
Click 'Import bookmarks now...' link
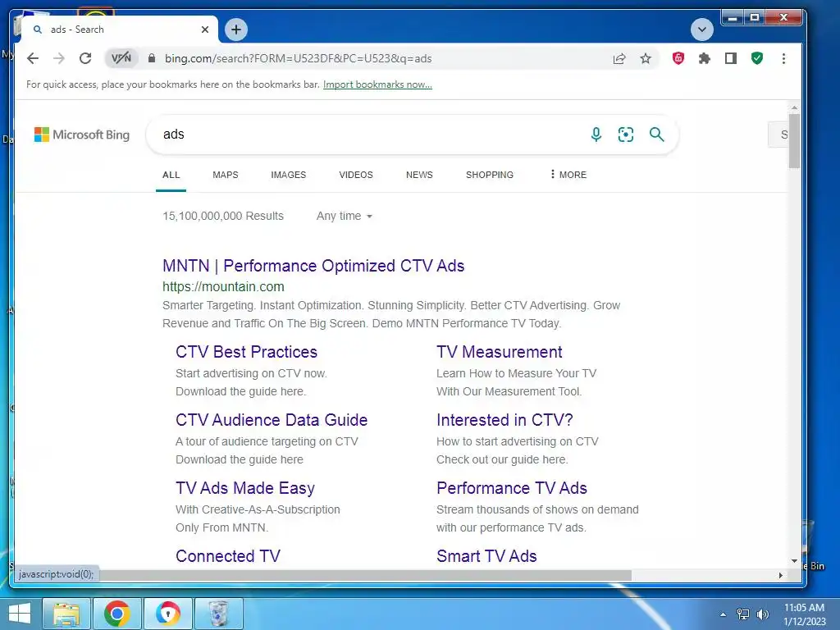(377, 84)
